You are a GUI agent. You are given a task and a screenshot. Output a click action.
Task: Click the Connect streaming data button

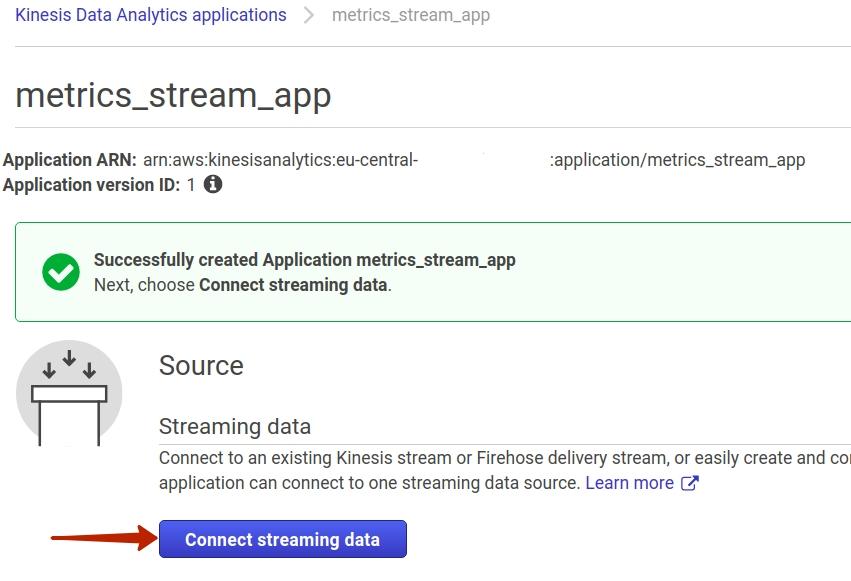click(283, 539)
